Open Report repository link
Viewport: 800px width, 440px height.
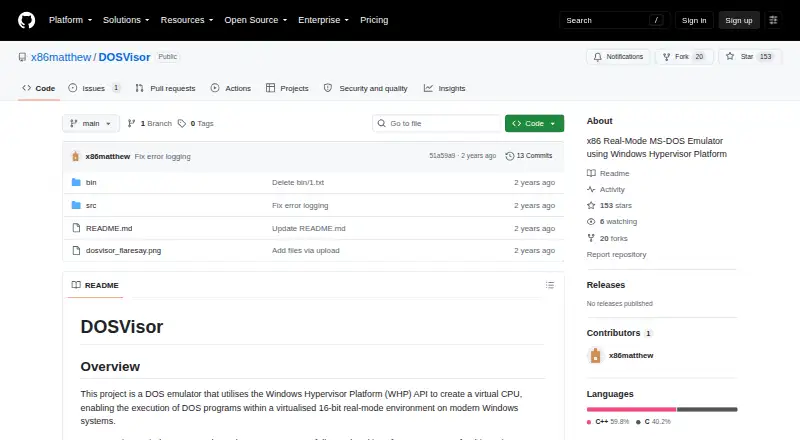coord(616,254)
